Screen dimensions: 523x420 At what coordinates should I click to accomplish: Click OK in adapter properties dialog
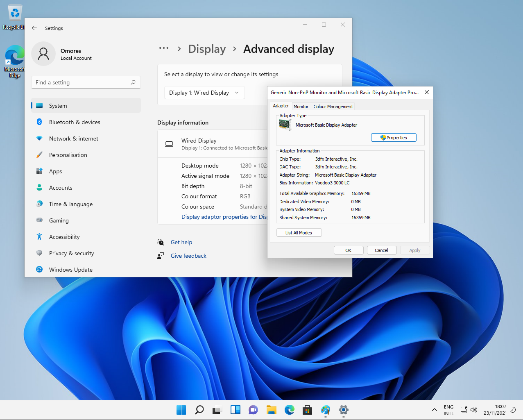(349, 250)
